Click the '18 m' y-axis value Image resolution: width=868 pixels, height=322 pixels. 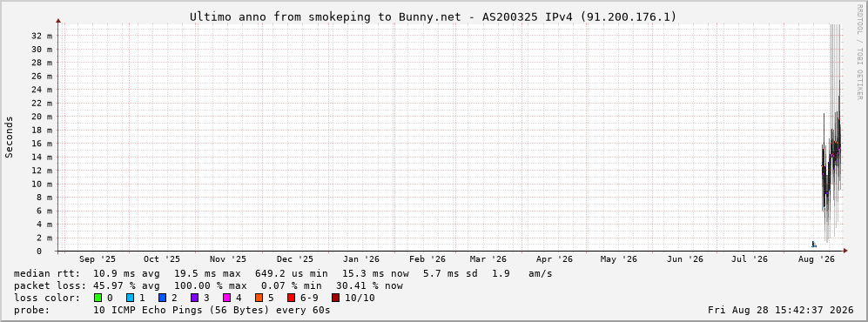click(x=42, y=130)
